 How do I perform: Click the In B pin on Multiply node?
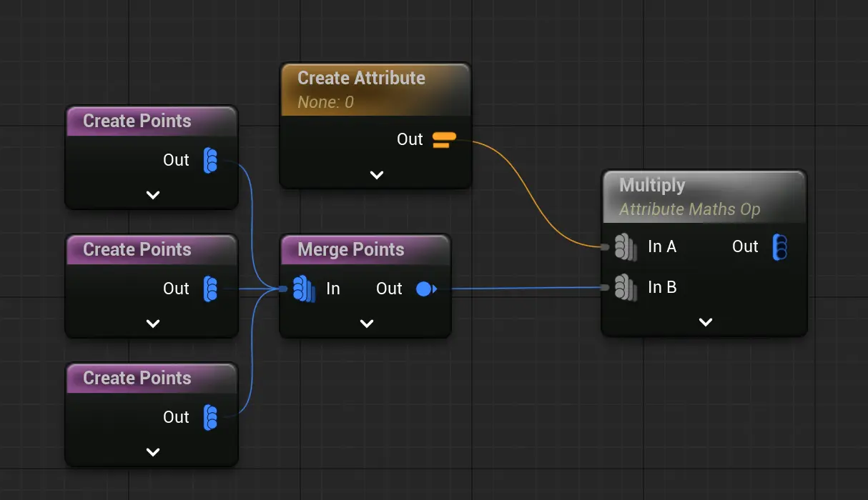pos(625,288)
